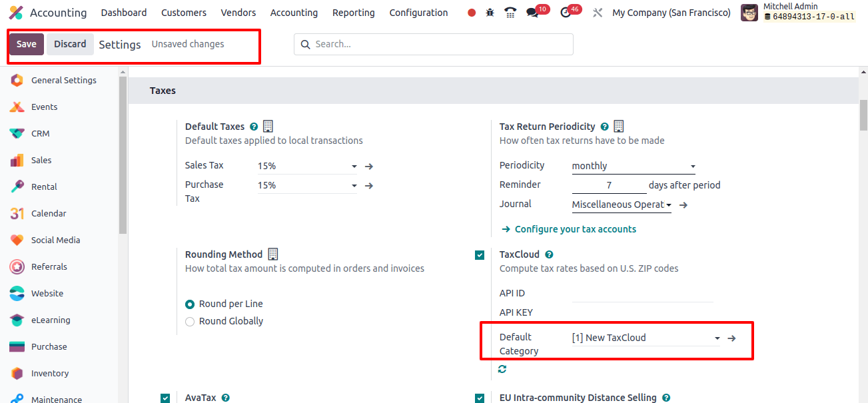Click company building icon beside Tax Return Periodicity
Viewport: 868px width, 403px height.
coord(619,126)
